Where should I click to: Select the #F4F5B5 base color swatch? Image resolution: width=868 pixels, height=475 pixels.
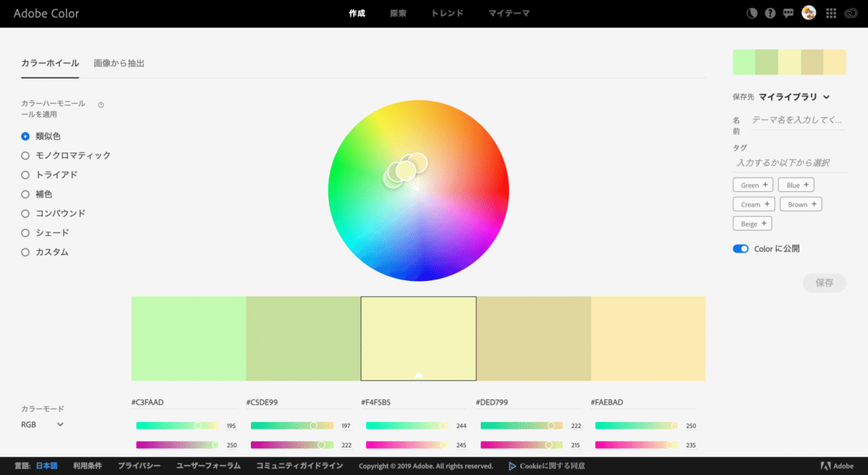point(419,339)
